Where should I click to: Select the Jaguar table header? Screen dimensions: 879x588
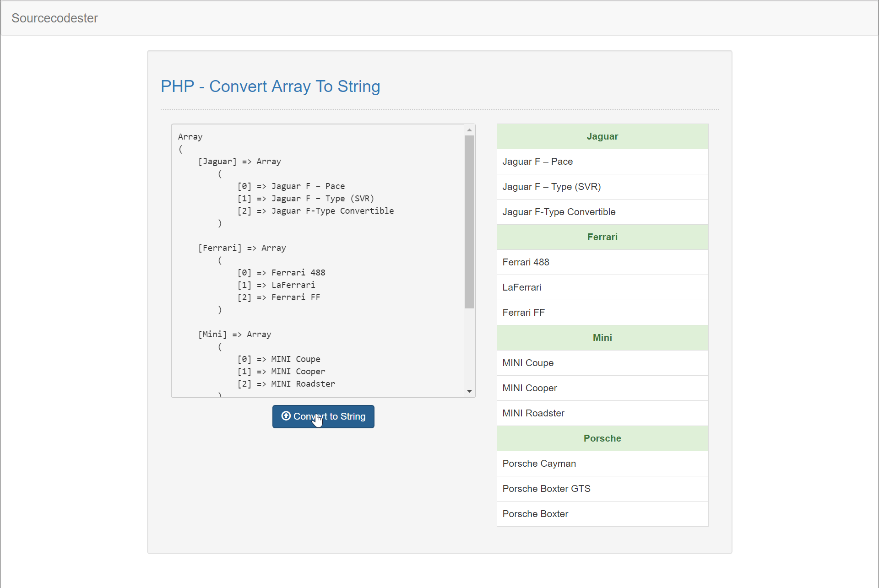[x=602, y=136]
